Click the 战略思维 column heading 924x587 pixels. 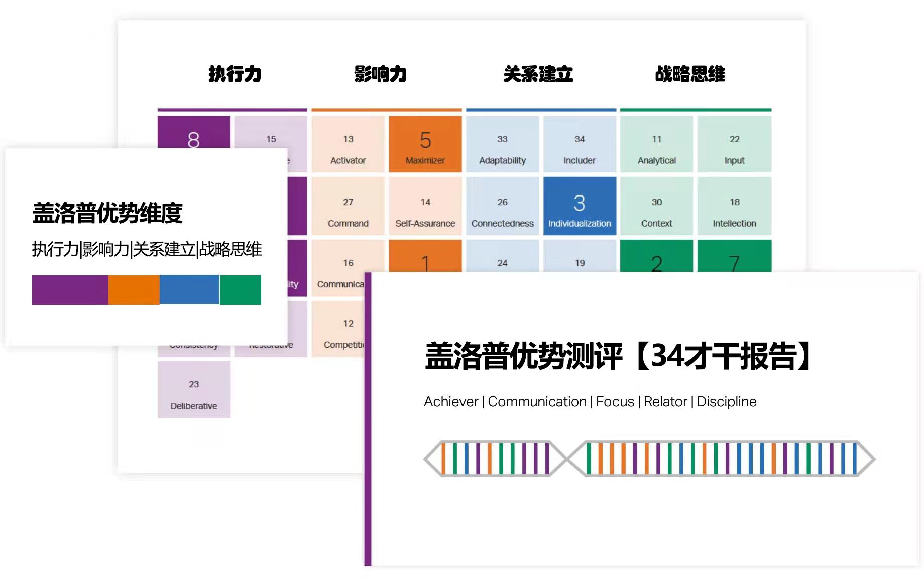(690, 74)
